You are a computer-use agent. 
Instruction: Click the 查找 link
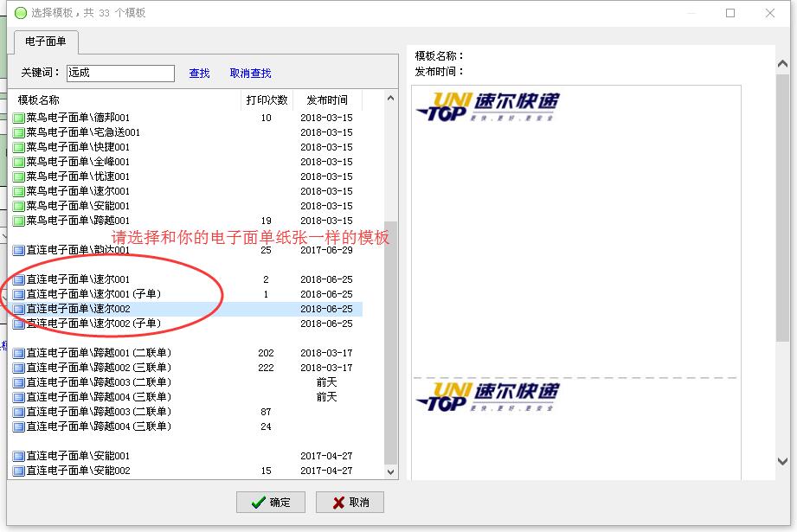(199, 74)
